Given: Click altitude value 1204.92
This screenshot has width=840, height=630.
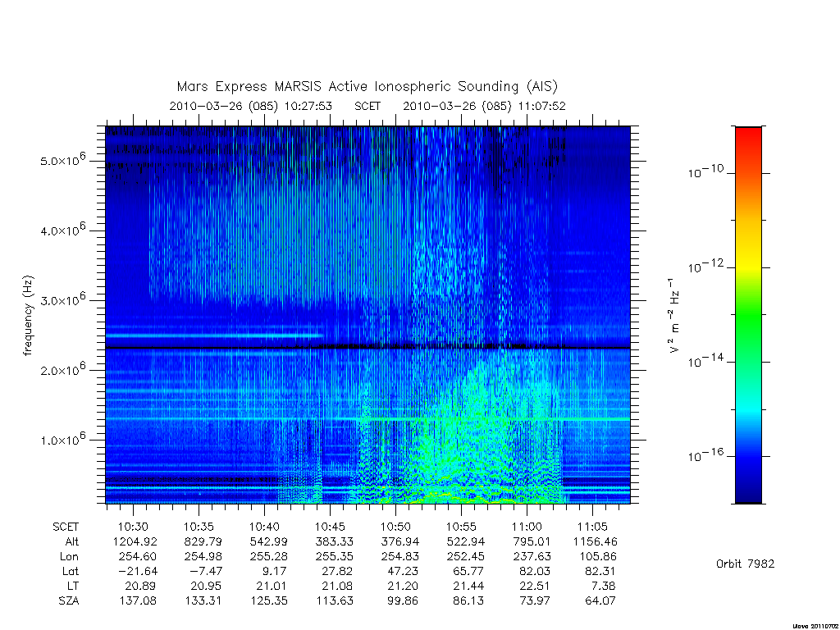Looking at the screenshot, I should point(135,541).
